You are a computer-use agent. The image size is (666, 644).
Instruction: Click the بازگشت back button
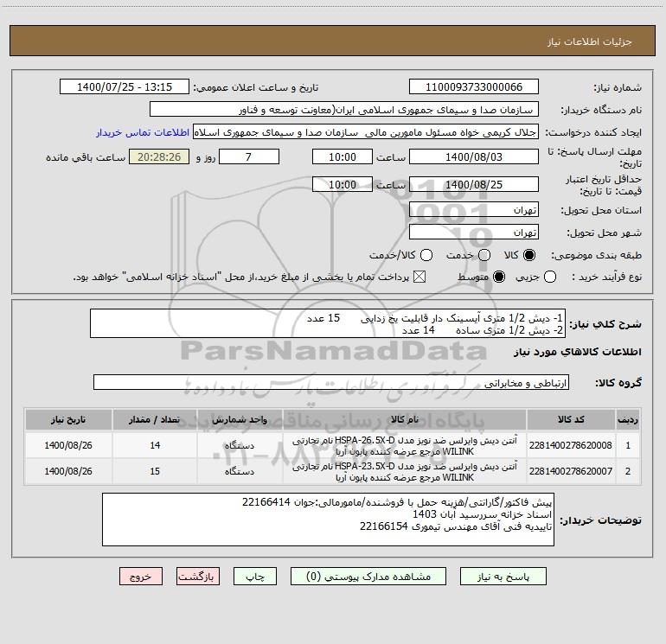(198, 577)
